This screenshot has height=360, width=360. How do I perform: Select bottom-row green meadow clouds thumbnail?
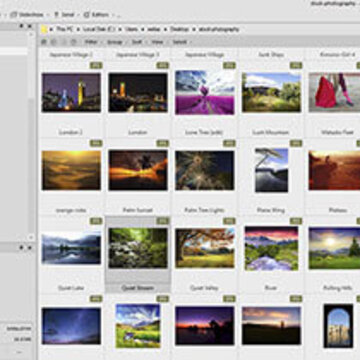pyautogui.click(x=138, y=326)
